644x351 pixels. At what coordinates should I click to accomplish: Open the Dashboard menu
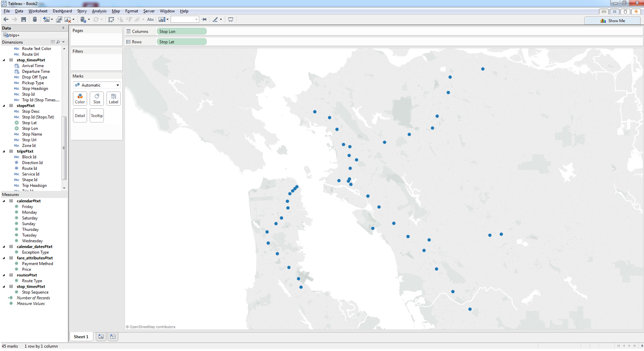click(62, 11)
